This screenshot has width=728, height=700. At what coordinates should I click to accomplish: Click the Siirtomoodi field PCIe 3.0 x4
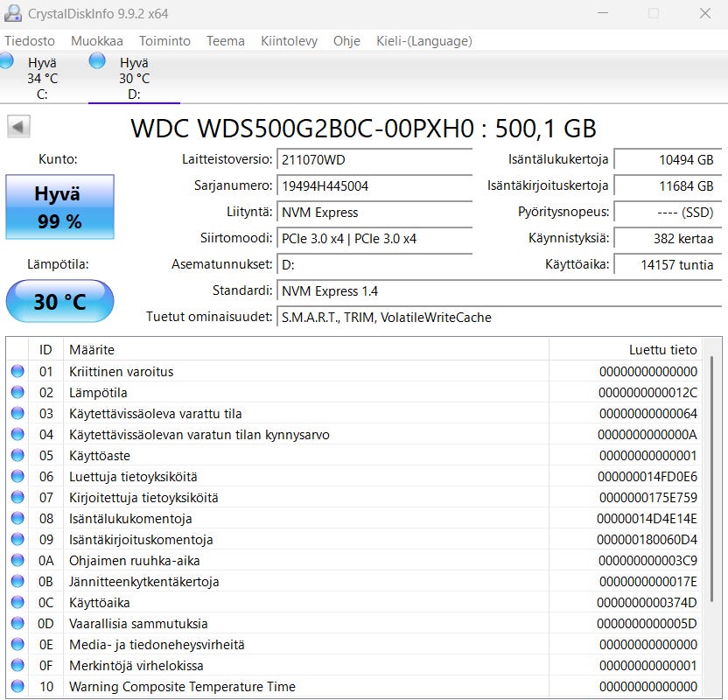point(374,239)
